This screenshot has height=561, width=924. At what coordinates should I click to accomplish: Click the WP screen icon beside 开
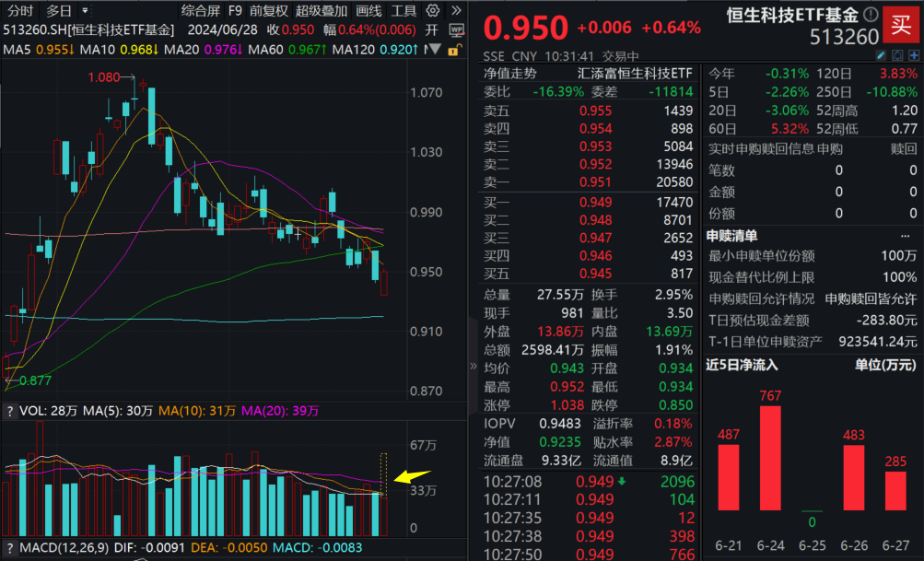[456, 30]
